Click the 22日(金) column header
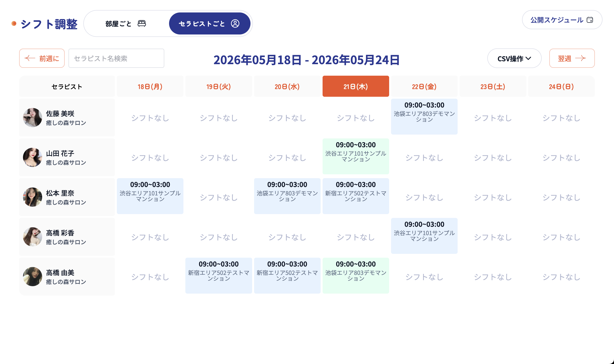The image size is (614, 364). click(424, 86)
